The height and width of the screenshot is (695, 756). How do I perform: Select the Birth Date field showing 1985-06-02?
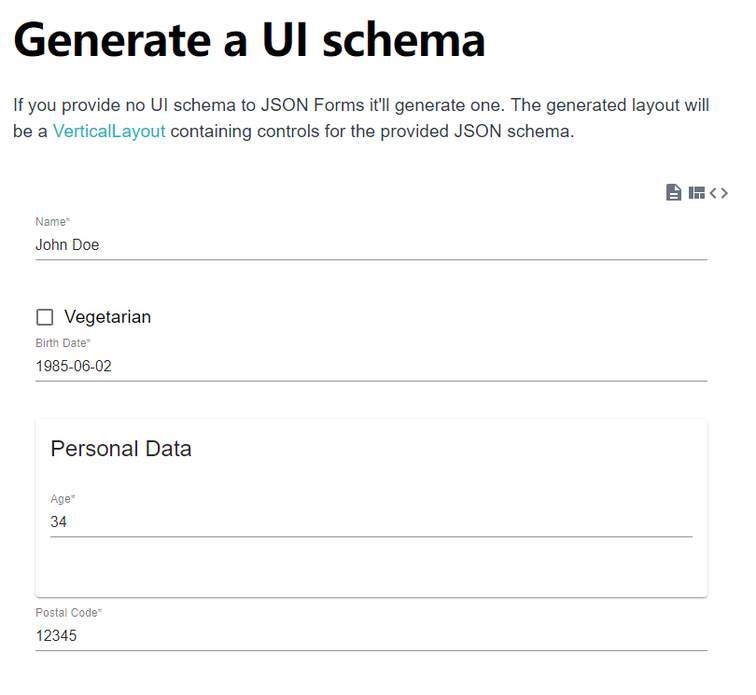pos(371,366)
